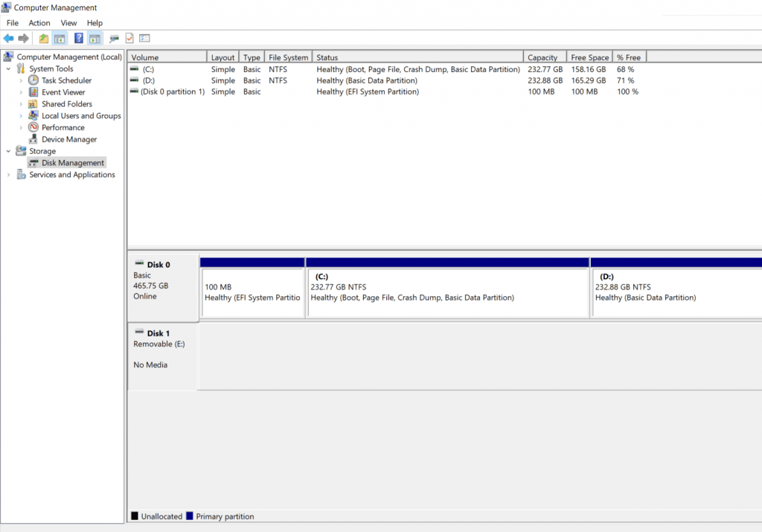Collapse the Storage tree node

(x=7, y=150)
